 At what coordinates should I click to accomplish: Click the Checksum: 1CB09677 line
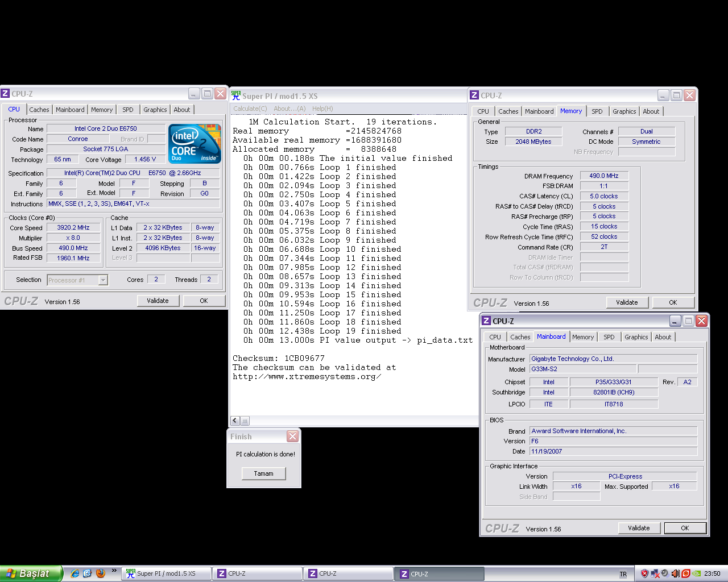click(279, 358)
